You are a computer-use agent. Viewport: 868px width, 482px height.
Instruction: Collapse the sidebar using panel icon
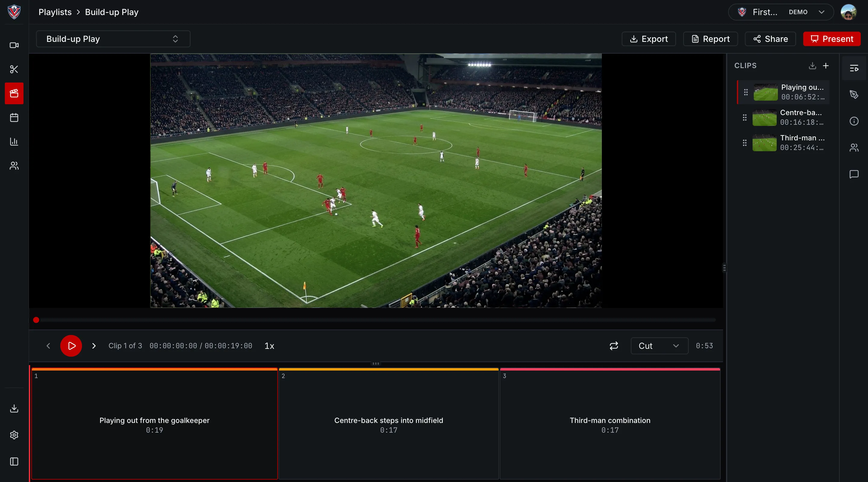tap(14, 462)
